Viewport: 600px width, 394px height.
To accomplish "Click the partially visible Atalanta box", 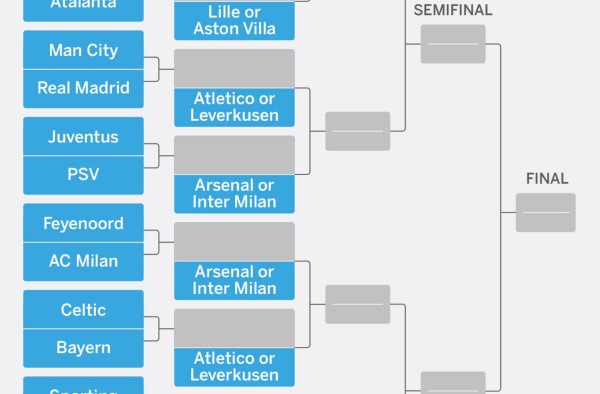I will point(83,10).
